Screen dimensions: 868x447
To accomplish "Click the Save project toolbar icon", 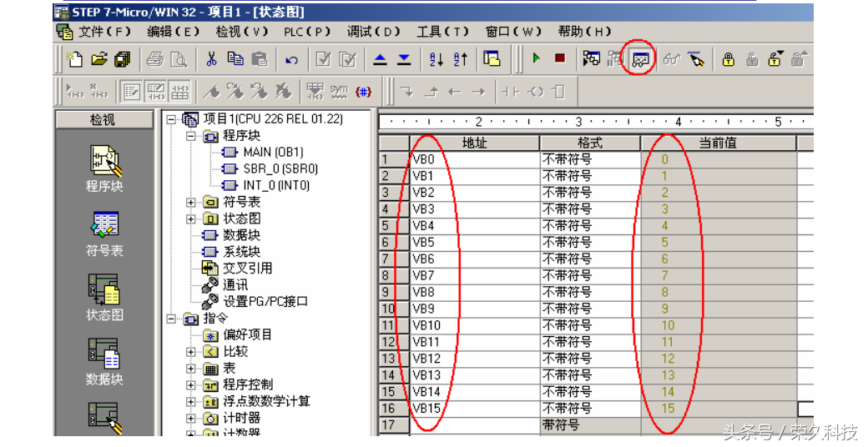I will pos(123,59).
